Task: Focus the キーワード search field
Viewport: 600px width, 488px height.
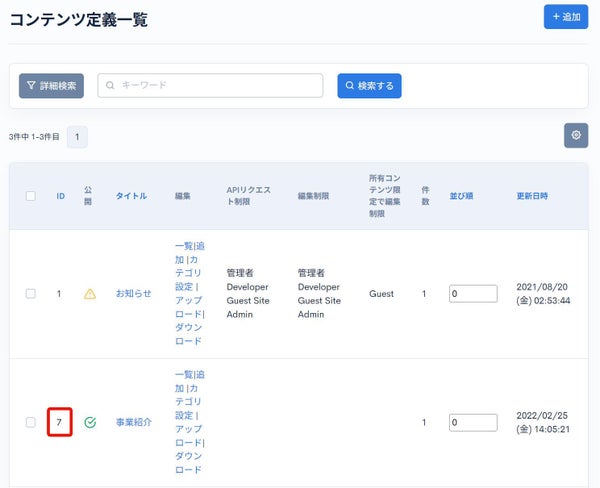Action: [x=210, y=85]
